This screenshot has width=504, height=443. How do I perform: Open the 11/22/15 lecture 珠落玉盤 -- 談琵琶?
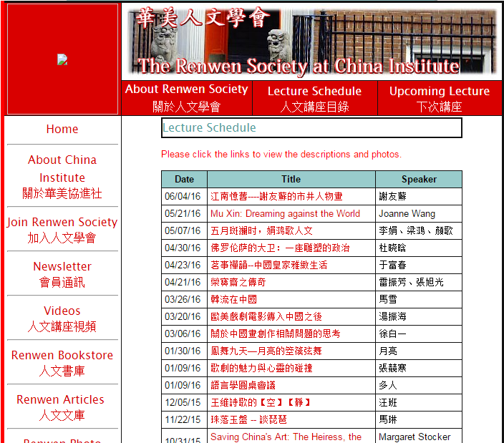click(248, 420)
